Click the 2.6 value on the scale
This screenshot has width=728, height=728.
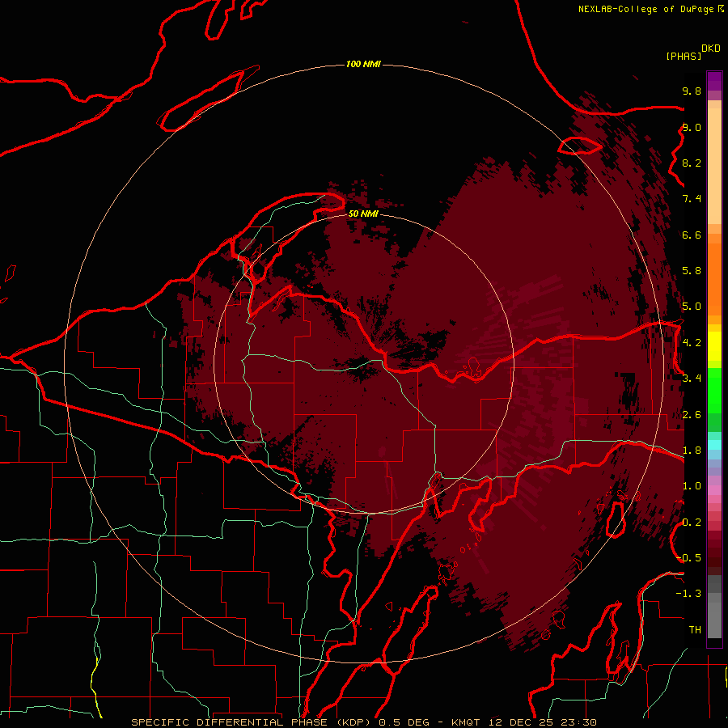click(x=692, y=415)
